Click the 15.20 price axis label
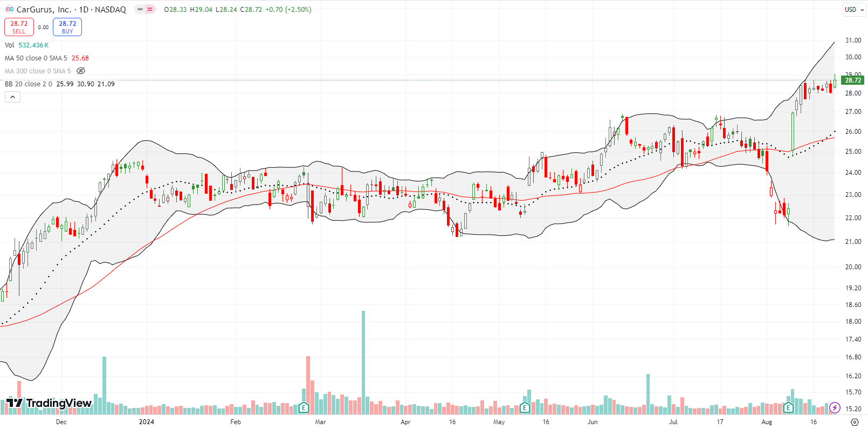This screenshot has width=868, height=429. [853, 409]
